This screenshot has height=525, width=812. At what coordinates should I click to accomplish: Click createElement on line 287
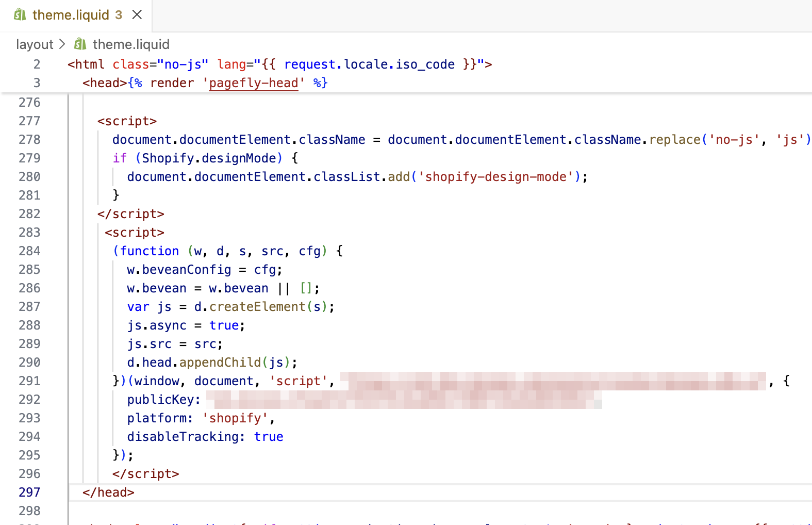pos(257,307)
